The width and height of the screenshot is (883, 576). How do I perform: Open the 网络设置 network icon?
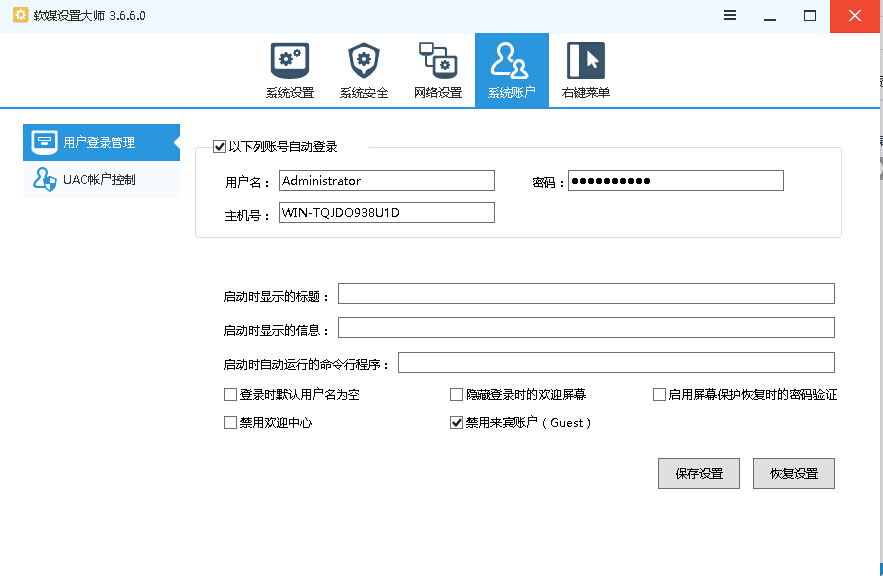click(438, 61)
